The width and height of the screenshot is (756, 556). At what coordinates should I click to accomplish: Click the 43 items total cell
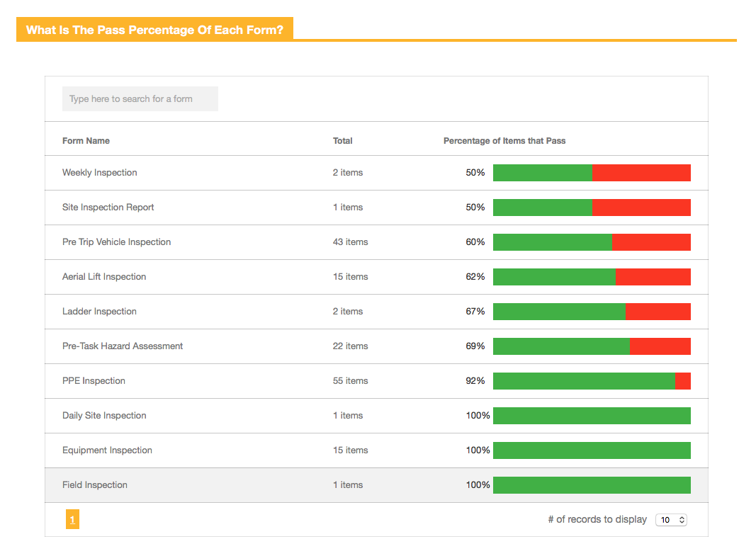click(x=350, y=242)
